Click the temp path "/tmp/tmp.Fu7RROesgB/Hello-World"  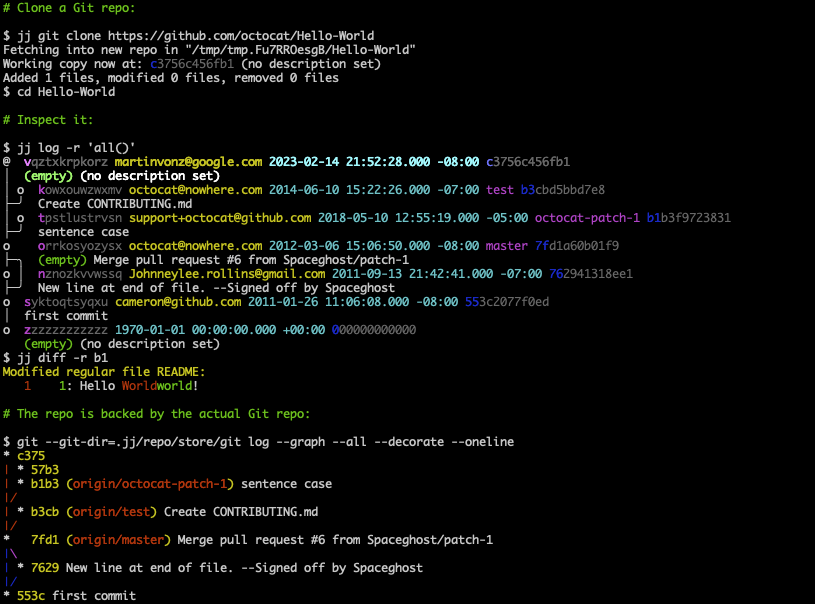300,50
